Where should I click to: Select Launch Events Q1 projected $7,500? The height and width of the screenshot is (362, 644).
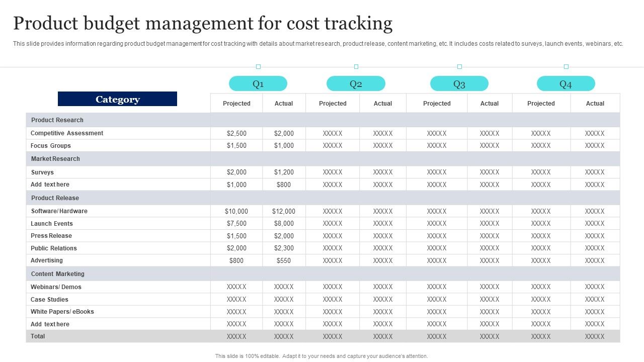[236, 224]
